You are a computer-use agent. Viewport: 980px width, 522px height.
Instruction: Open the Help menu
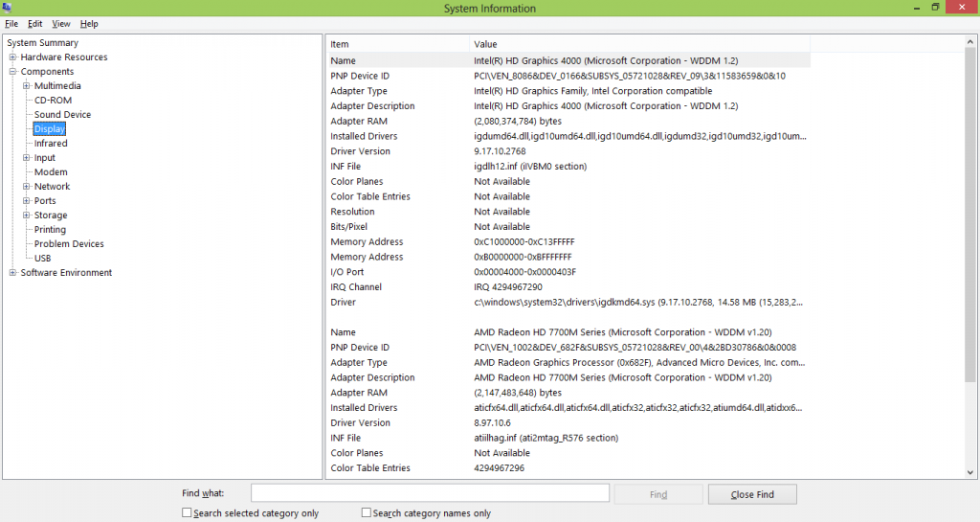click(89, 24)
